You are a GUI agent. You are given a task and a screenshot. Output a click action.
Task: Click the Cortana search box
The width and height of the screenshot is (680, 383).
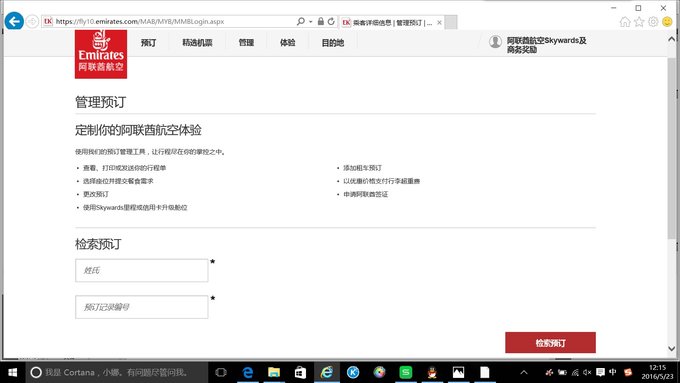pyautogui.click(x=117, y=372)
